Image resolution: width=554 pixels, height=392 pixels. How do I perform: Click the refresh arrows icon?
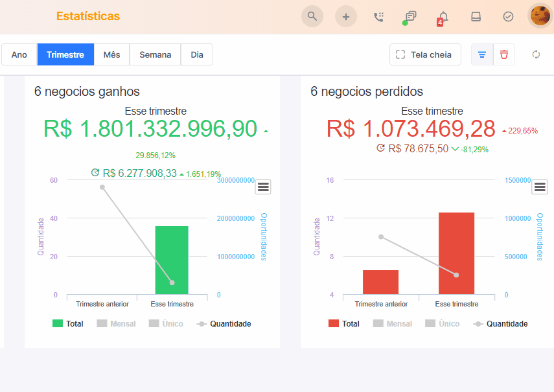(536, 54)
